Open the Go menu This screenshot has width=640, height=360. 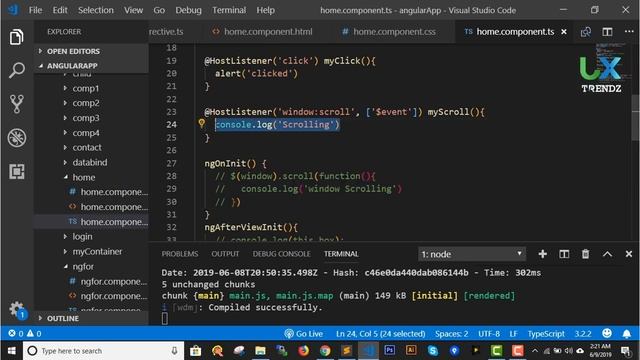pyautogui.click(x=159, y=10)
